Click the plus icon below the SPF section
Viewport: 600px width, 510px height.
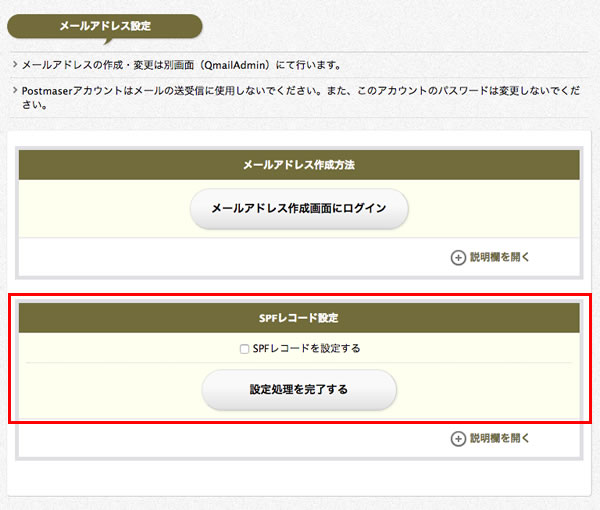[458, 439]
